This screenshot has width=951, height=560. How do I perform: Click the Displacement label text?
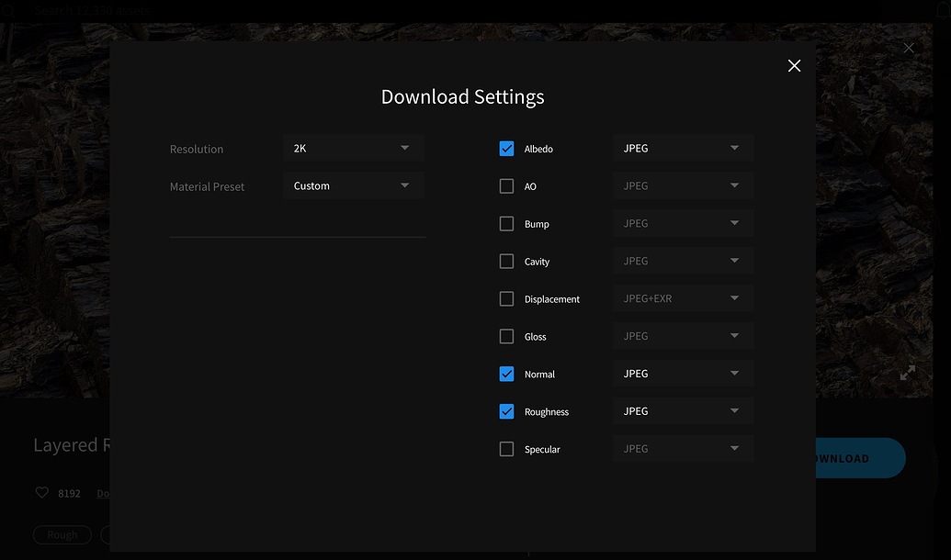pos(552,299)
